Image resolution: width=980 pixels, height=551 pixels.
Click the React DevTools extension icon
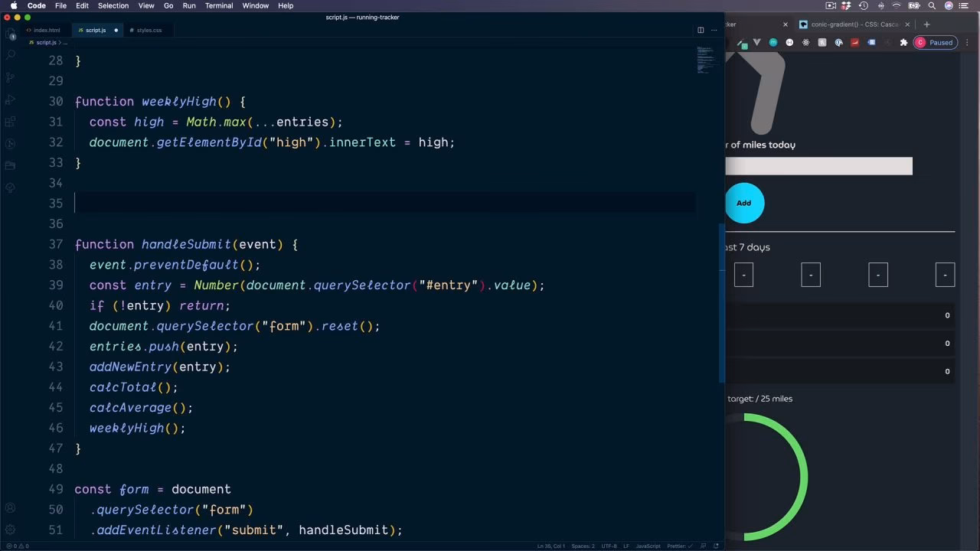click(x=805, y=43)
